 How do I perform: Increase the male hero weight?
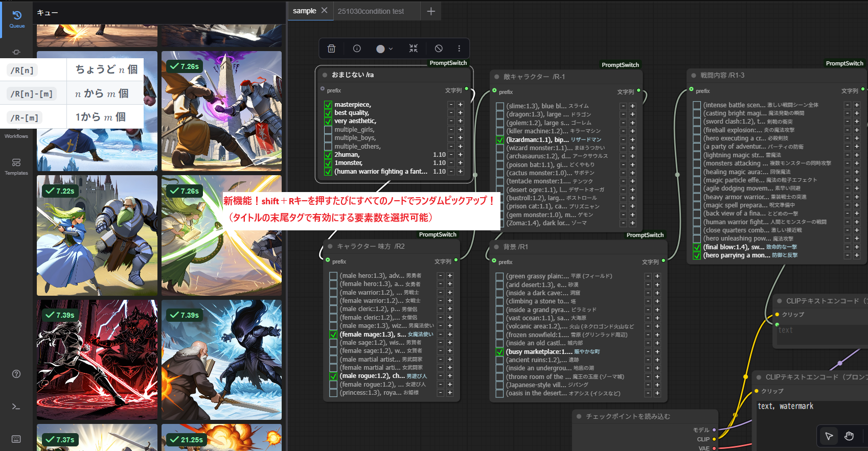click(x=450, y=276)
